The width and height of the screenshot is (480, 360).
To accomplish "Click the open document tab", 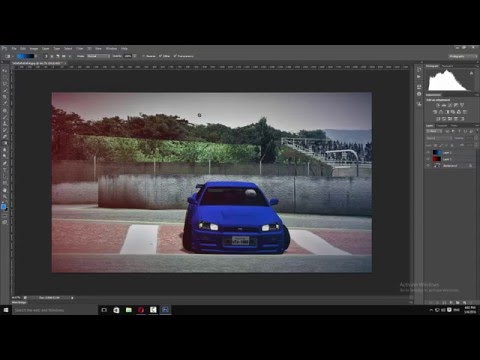I will 39,63.
